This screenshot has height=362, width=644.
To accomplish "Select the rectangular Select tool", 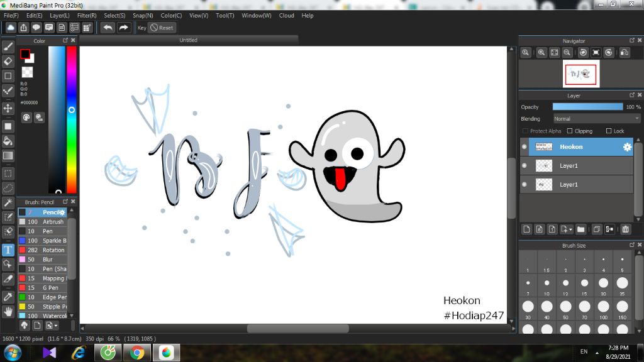I will [8, 173].
